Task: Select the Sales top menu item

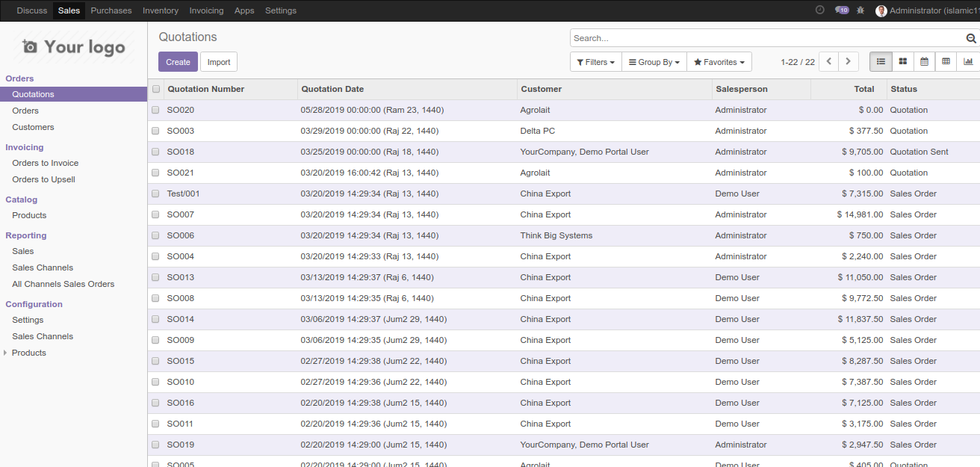Action: (x=69, y=10)
